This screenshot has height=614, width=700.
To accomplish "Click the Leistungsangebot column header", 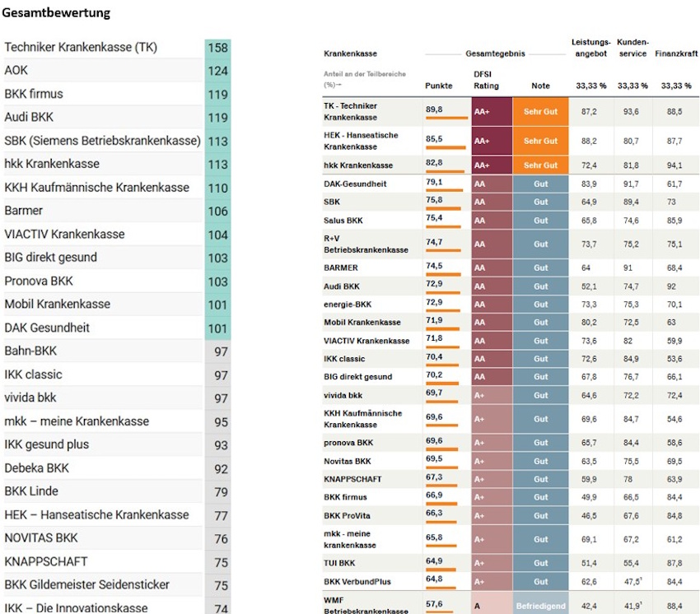I will click(590, 47).
